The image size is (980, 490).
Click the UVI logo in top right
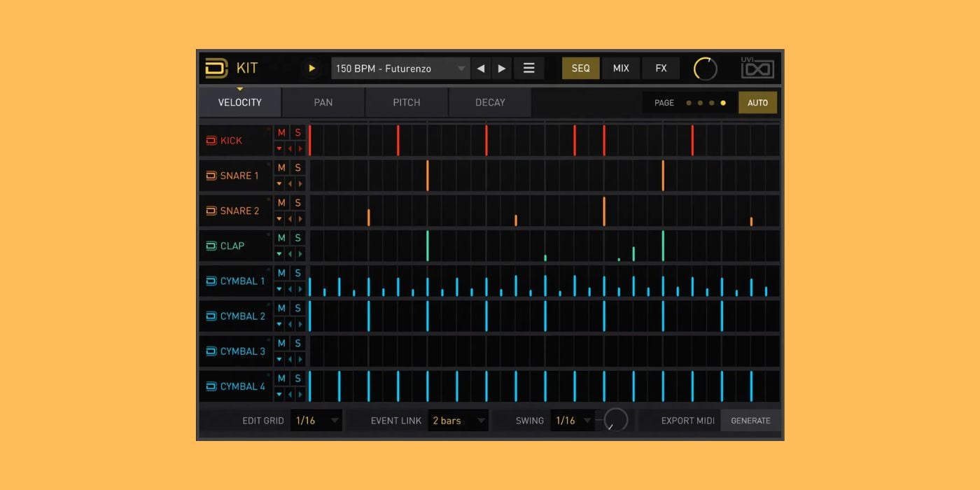pyautogui.click(x=757, y=69)
